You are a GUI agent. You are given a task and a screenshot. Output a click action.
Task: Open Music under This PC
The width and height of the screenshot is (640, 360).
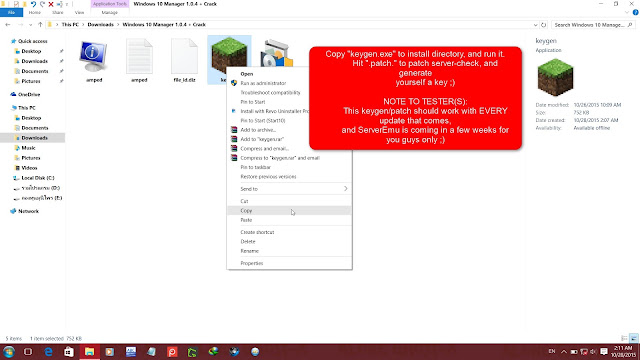pos(28,148)
